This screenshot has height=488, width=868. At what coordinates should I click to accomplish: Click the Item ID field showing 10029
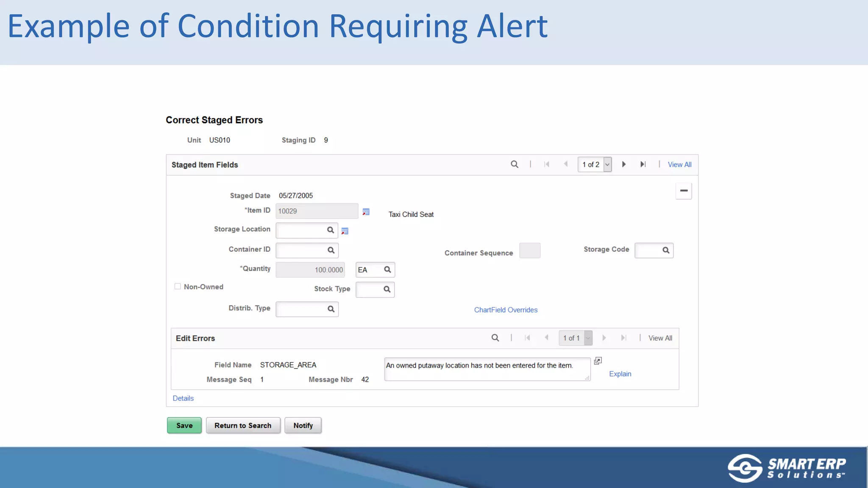point(317,211)
